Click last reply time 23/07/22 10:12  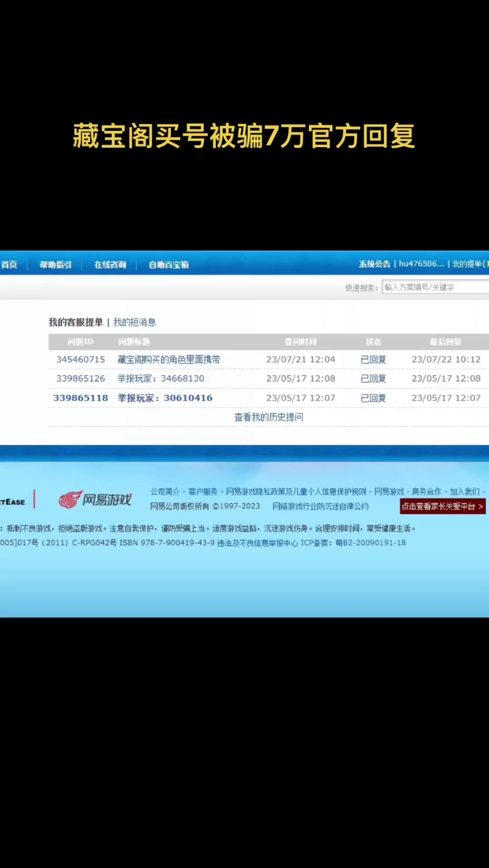click(x=446, y=359)
